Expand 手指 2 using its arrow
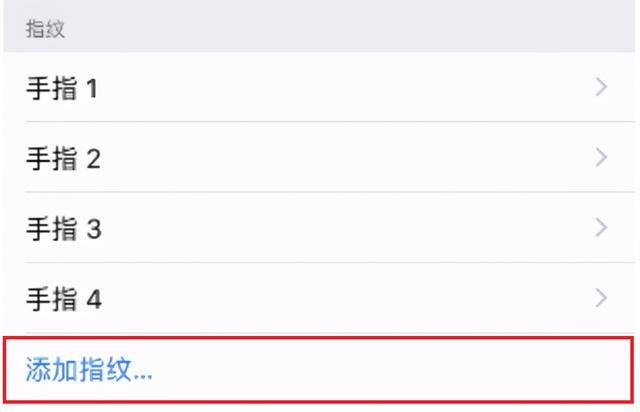This screenshot has width=640, height=412. pos(601,158)
